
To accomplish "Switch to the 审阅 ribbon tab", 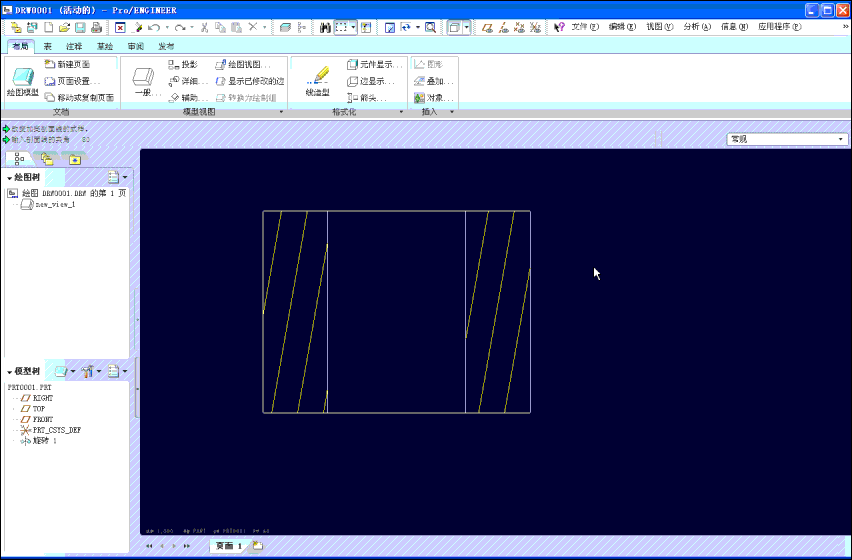I will [136, 47].
